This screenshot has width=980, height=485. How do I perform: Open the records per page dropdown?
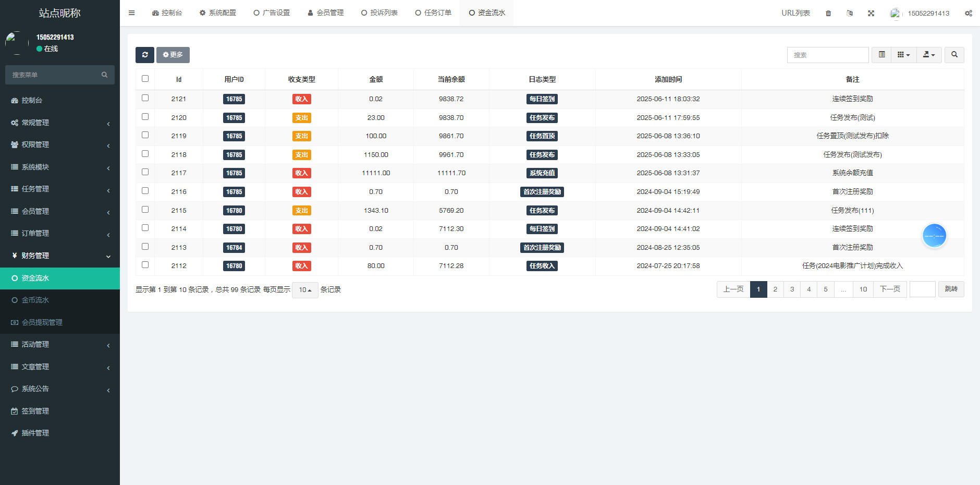point(305,290)
